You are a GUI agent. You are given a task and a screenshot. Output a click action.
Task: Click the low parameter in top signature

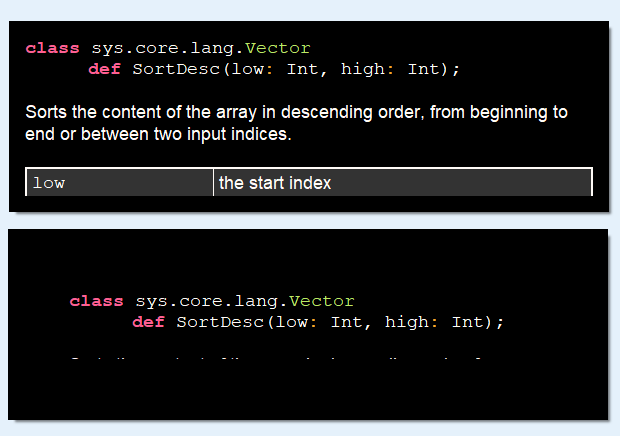pyautogui.click(x=249, y=69)
